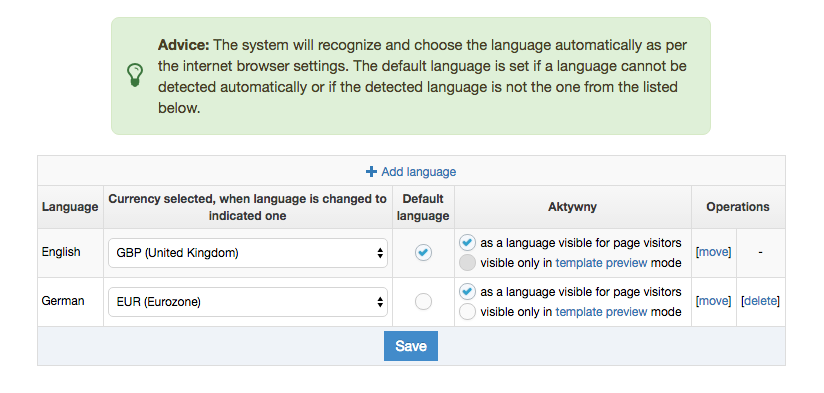Click the lightbulb advice icon

coord(135,76)
